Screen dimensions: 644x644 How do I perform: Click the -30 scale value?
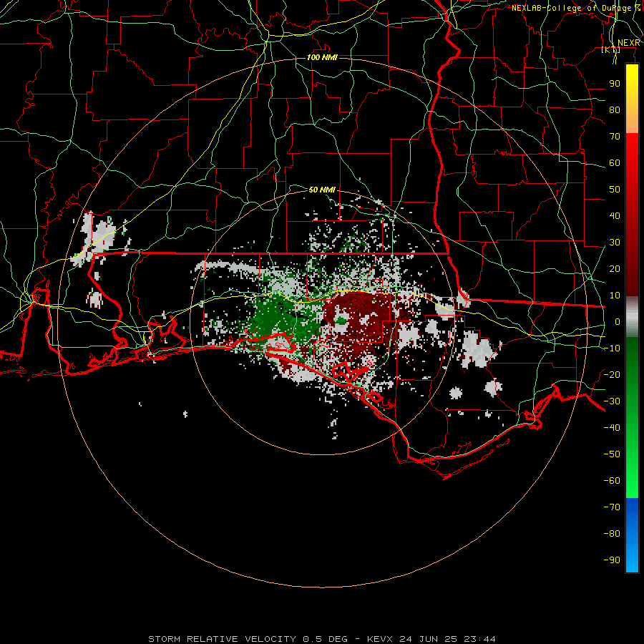612,401
